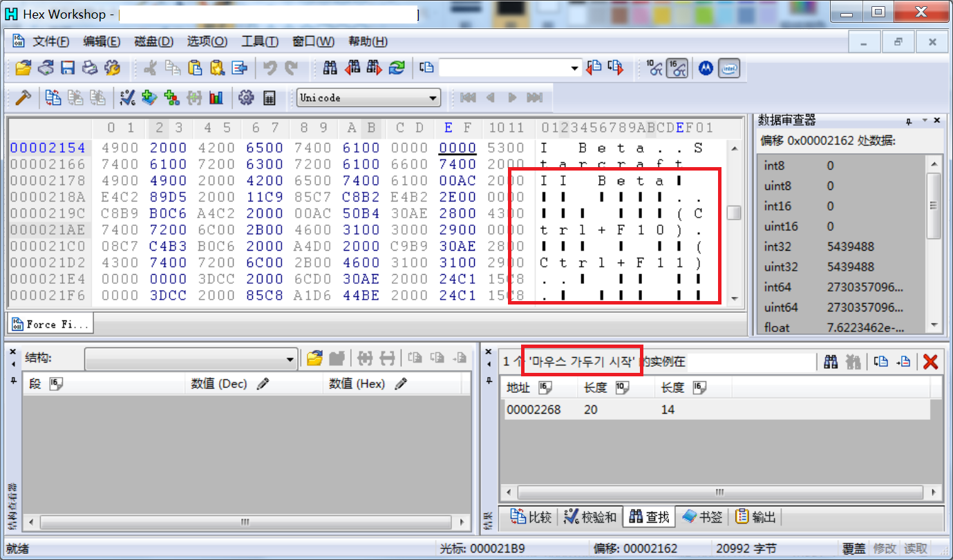Click the hammer tool icon
Viewport: 953px width, 560px height.
(23, 97)
